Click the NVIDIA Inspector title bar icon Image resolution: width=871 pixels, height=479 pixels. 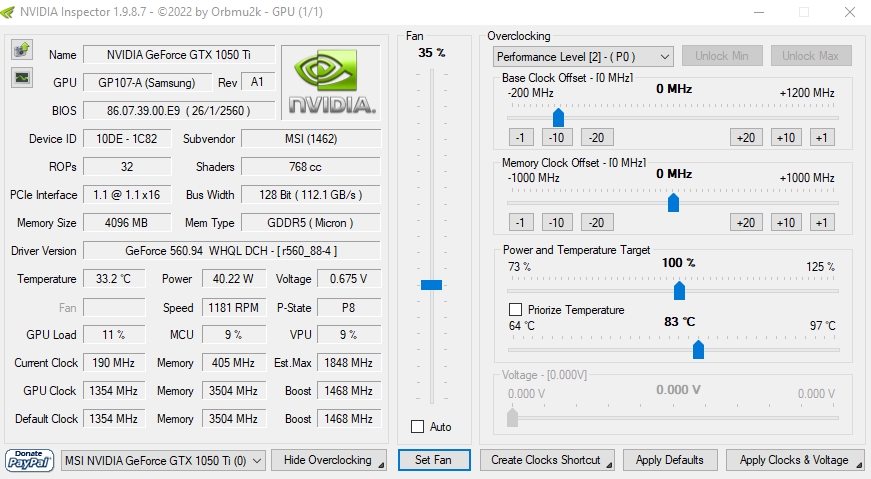point(8,12)
